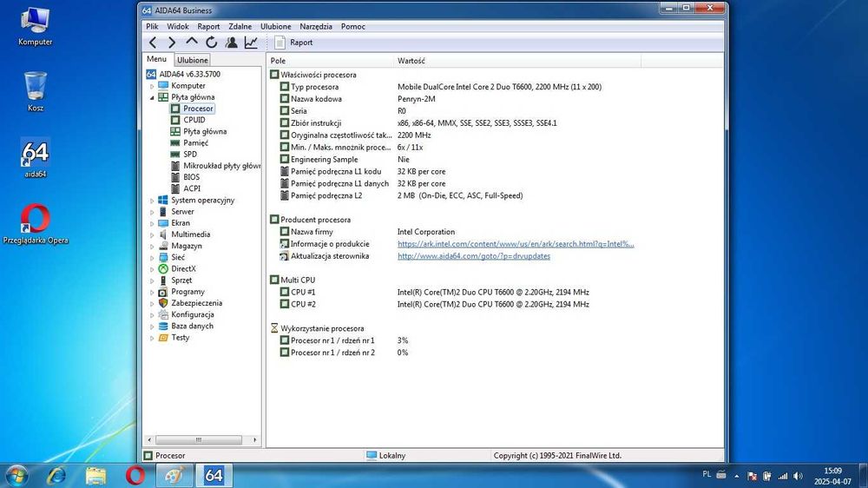
Task: Open the Widok menu
Action: pyautogui.click(x=177, y=26)
